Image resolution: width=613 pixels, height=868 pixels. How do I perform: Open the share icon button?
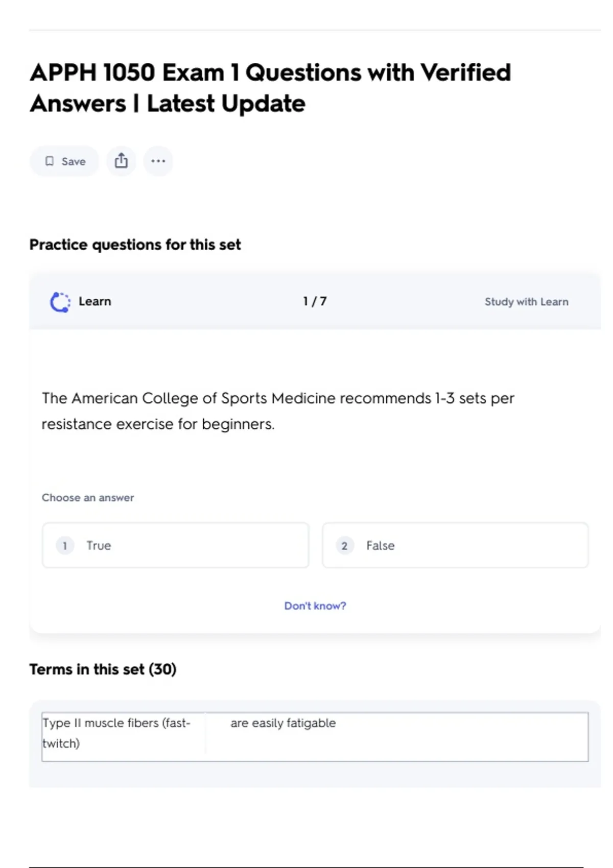[x=121, y=161]
